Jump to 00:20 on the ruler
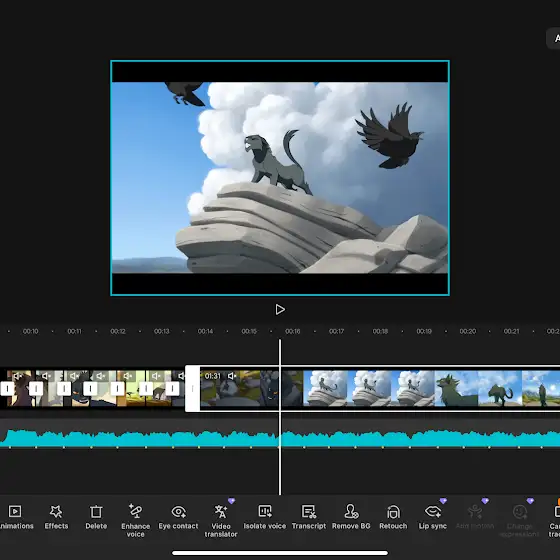The height and width of the screenshot is (560, 560). [x=468, y=331]
